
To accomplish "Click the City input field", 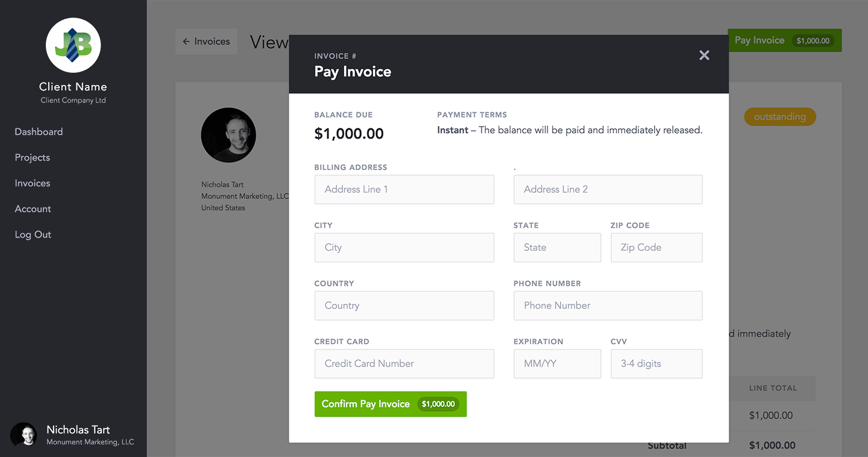I will click(404, 248).
